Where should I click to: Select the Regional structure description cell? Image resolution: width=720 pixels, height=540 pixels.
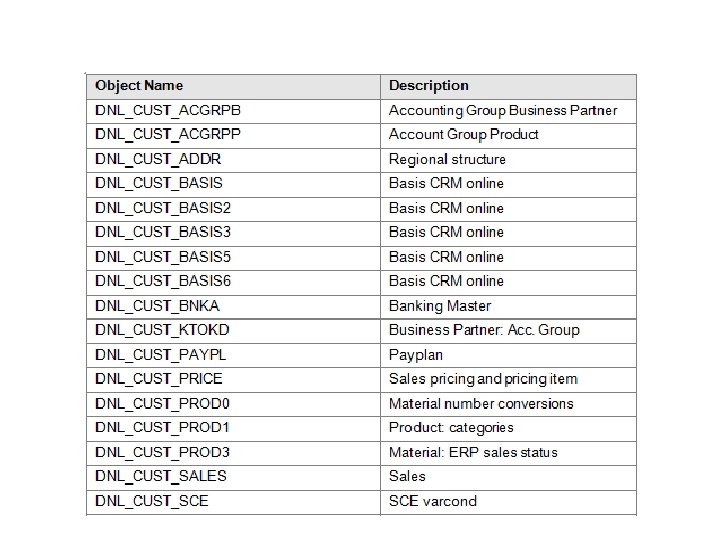(447, 159)
